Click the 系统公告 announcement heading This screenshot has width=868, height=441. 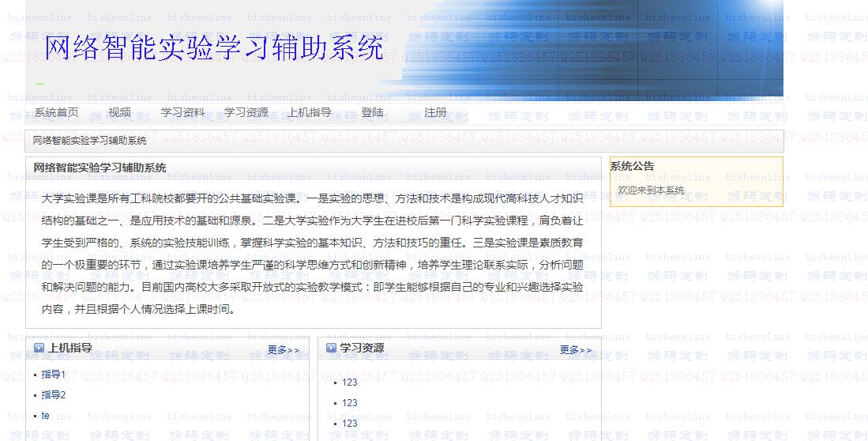pyautogui.click(x=632, y=166)
